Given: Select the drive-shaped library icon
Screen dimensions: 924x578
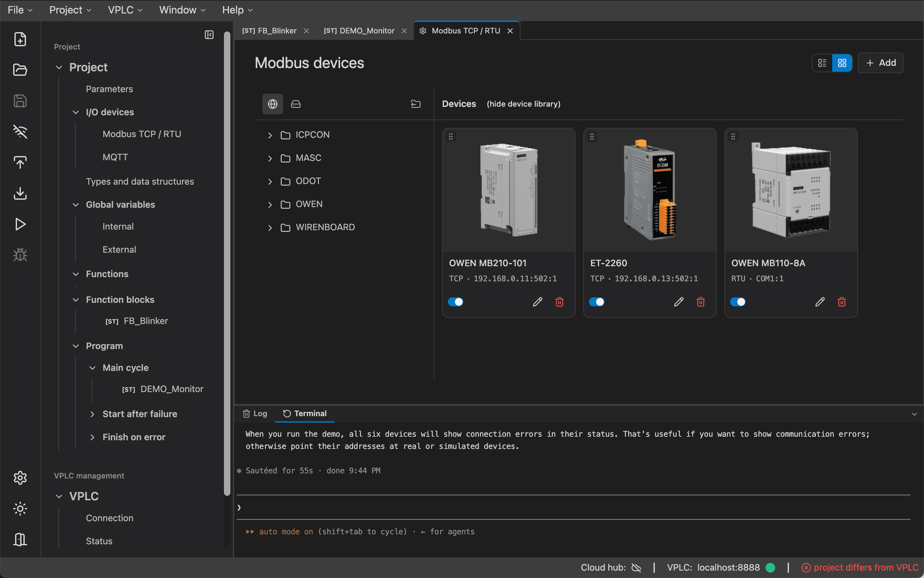Looking at the screenshot, I should 296,104.
